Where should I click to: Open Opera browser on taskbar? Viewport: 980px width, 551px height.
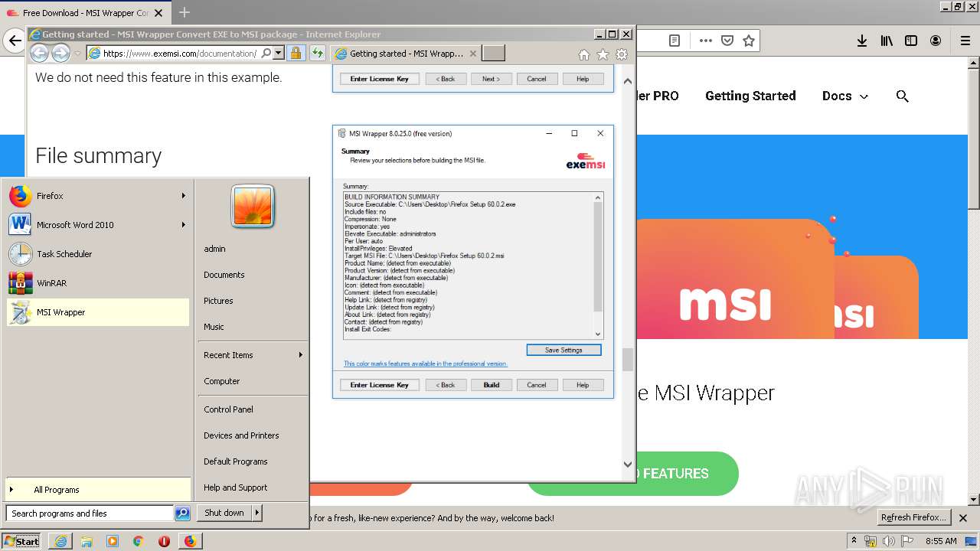click(x=164, y=541)
